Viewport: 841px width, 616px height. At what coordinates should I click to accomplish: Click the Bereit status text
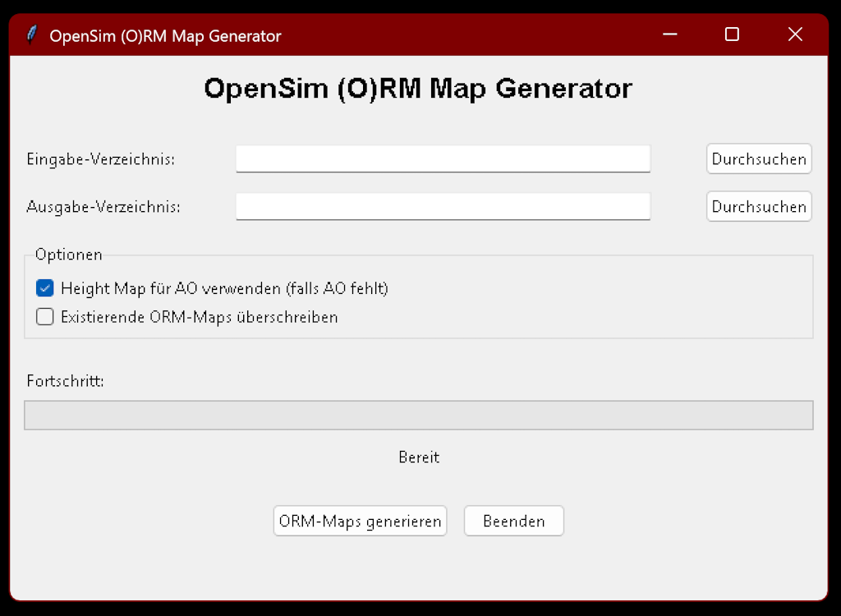(x=419, y=457)
